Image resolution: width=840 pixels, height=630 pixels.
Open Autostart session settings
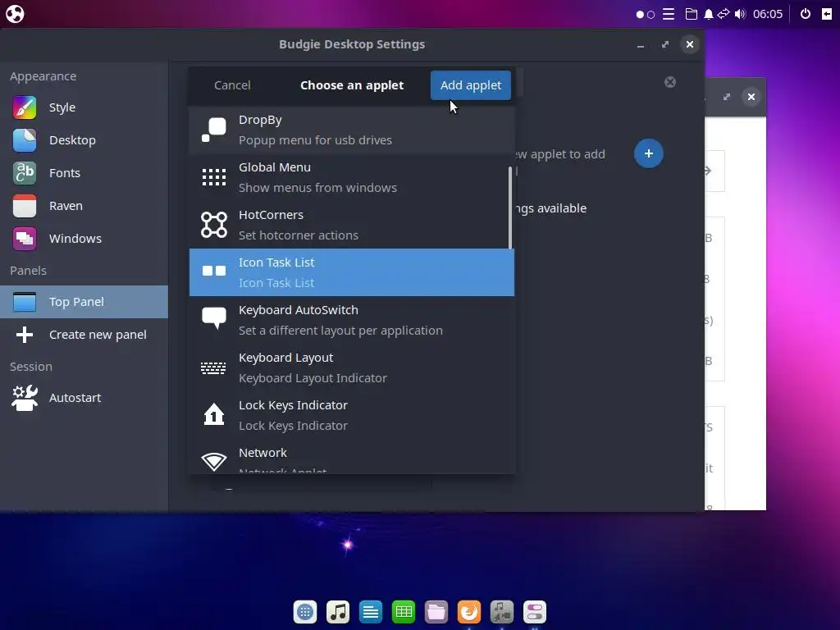(84, 398)
